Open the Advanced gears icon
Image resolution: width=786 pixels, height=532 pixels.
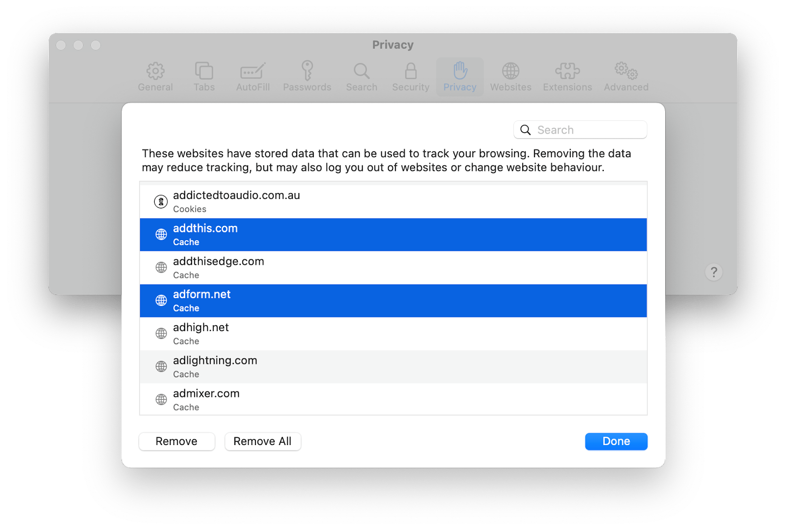pos(626,71)
